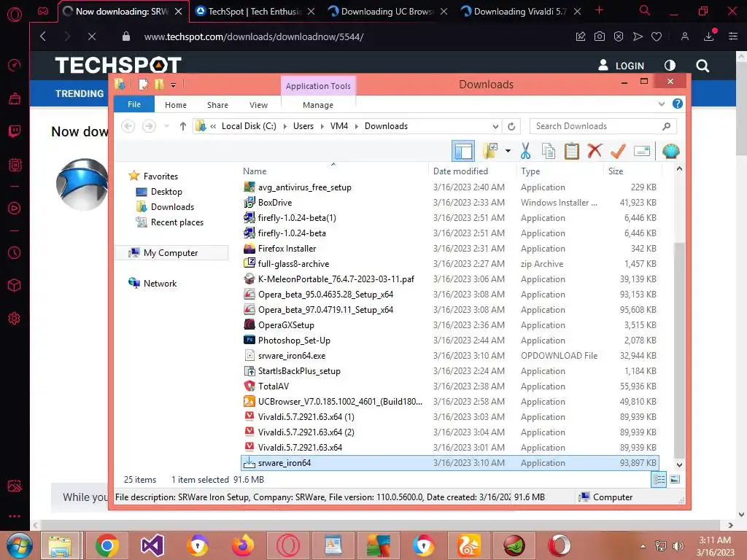Open the folder options icon in toolbar
Viewport: 747px width, 560px height.
(x=490, y=152)
